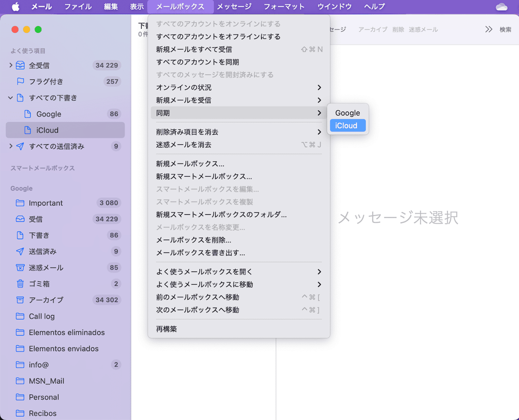Open the ウインドウ menu
The image size is (519, 420).
(335, 6)
